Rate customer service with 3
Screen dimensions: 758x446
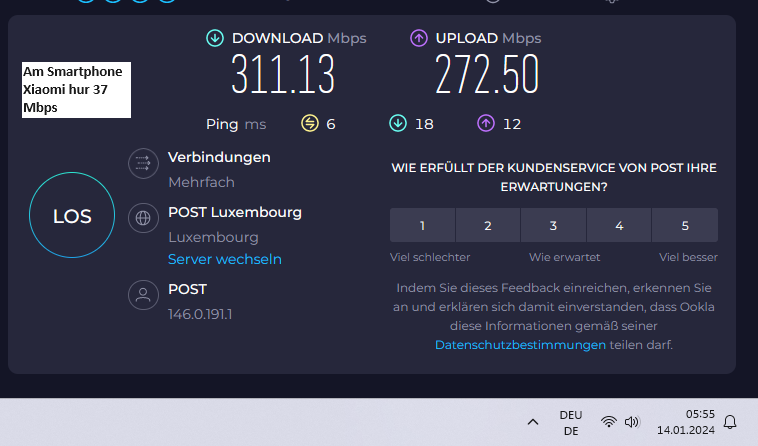[x=554, y=225]
